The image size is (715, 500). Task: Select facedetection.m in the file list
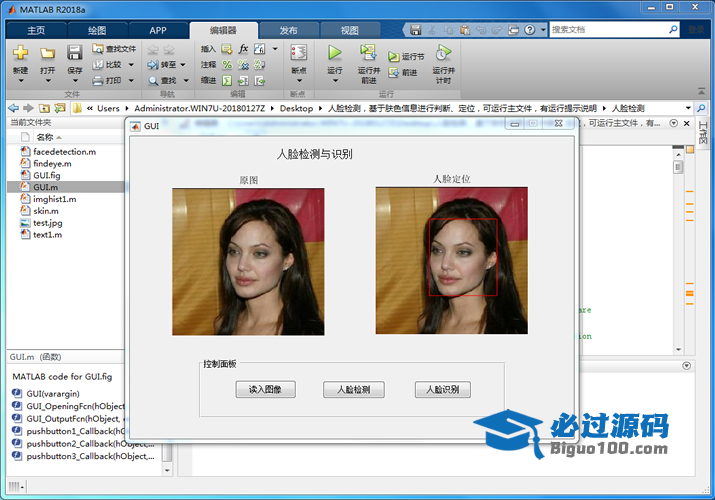64,151
